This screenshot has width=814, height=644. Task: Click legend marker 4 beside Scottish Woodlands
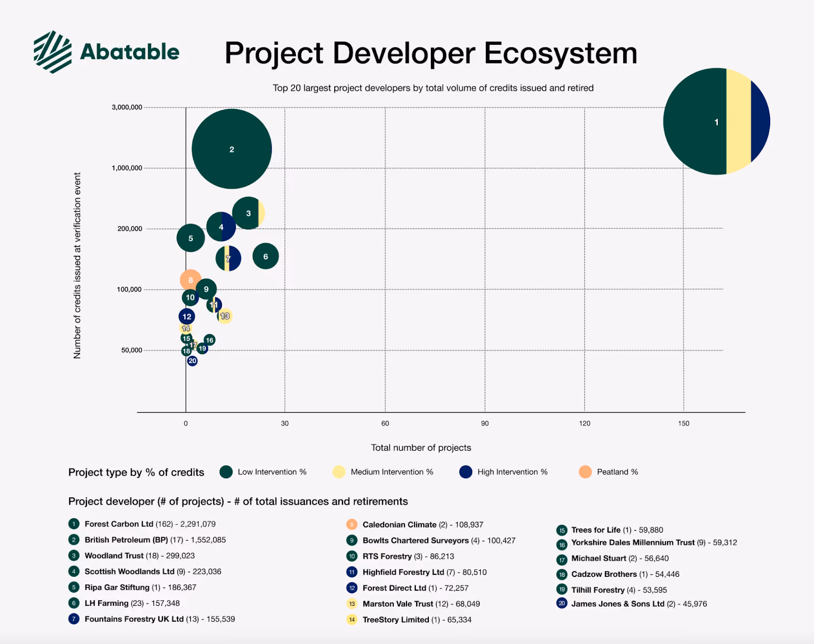74,571
